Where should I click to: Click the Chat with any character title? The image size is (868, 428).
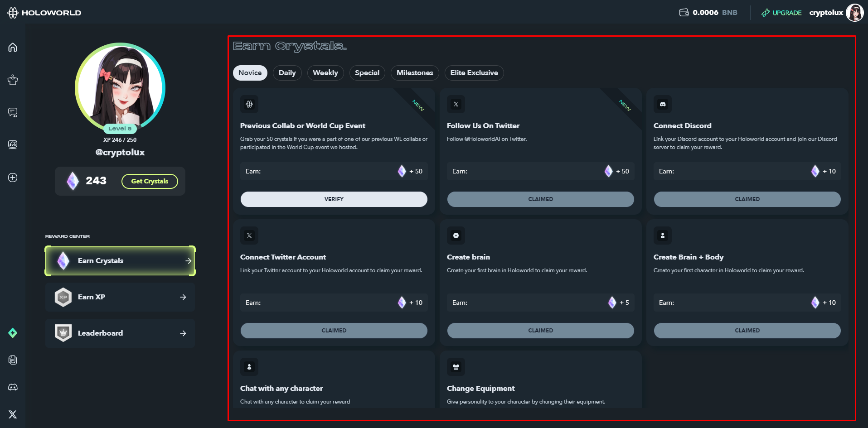click(281, 389)
